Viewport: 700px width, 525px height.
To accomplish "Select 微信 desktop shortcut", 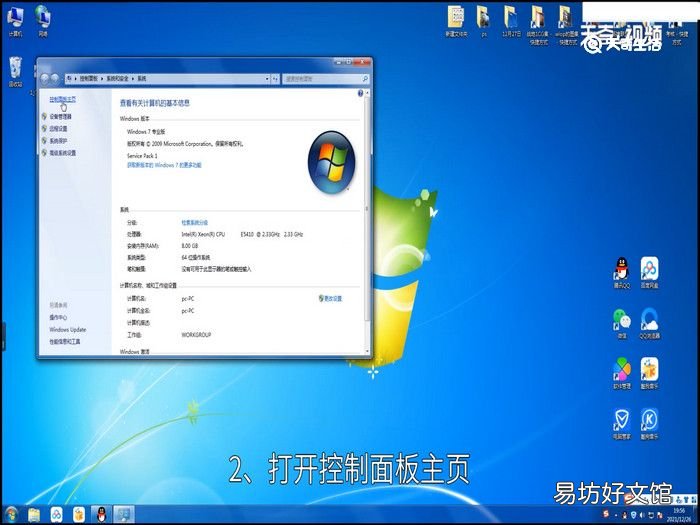I will (x=621, y=324).
